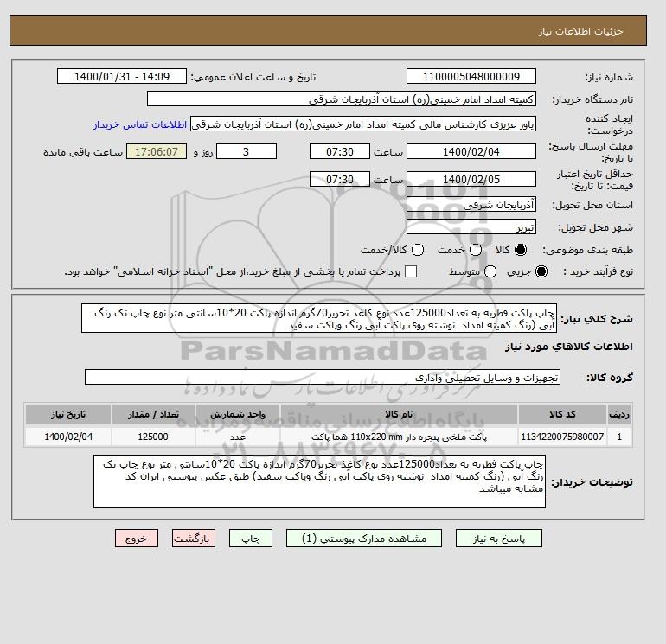Select the کالا/خدمت radio button

coord(418,250)
